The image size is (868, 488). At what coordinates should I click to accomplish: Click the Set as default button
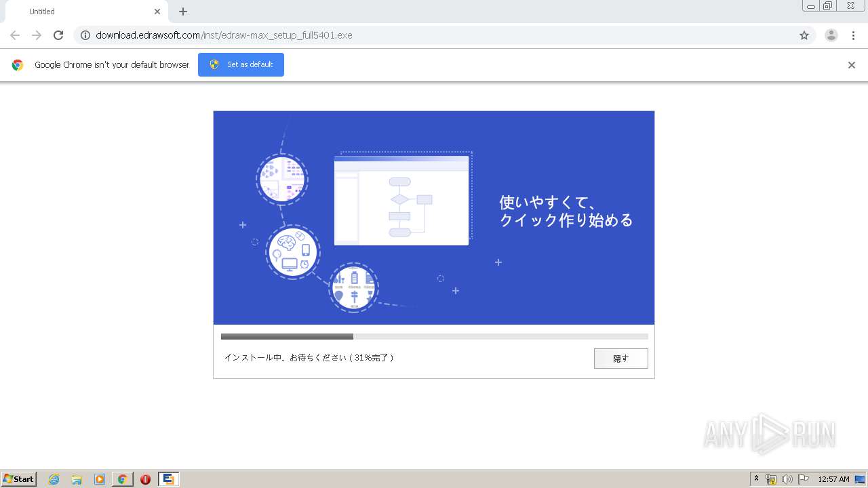241,64
